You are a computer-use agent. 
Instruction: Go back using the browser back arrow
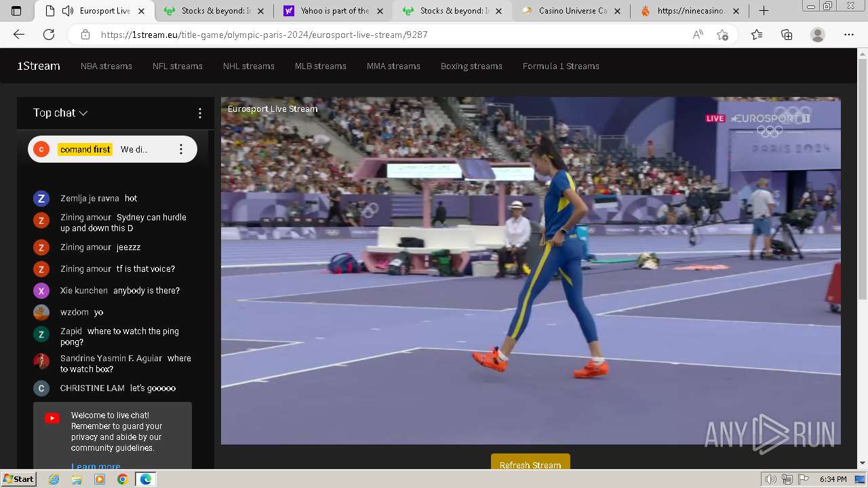(x=19, y=35)
